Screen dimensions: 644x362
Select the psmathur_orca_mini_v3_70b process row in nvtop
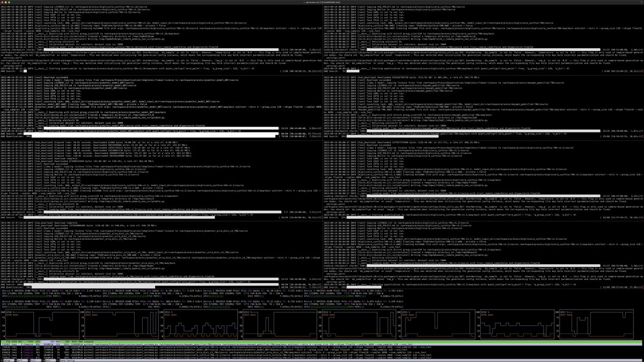click(322, 352)
